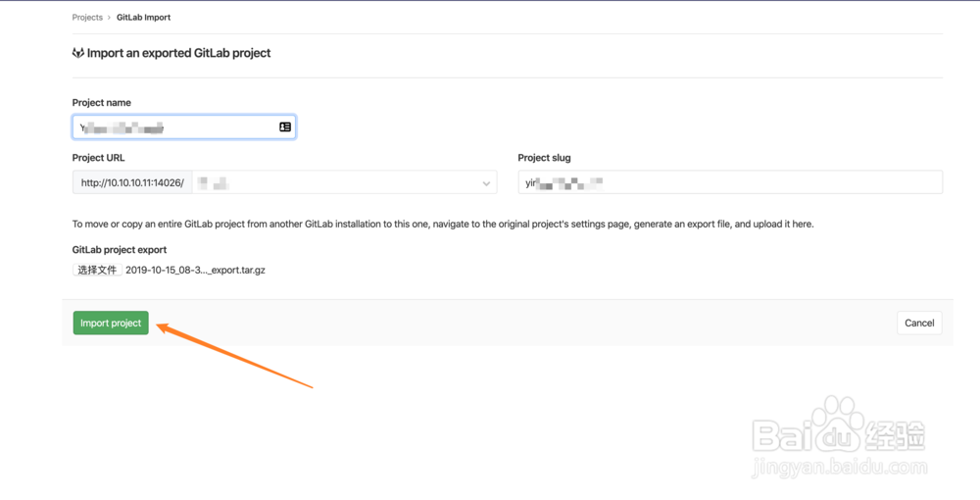Open the 选择文件 file chooser button
Screen dimensions: 980x500
97,270
